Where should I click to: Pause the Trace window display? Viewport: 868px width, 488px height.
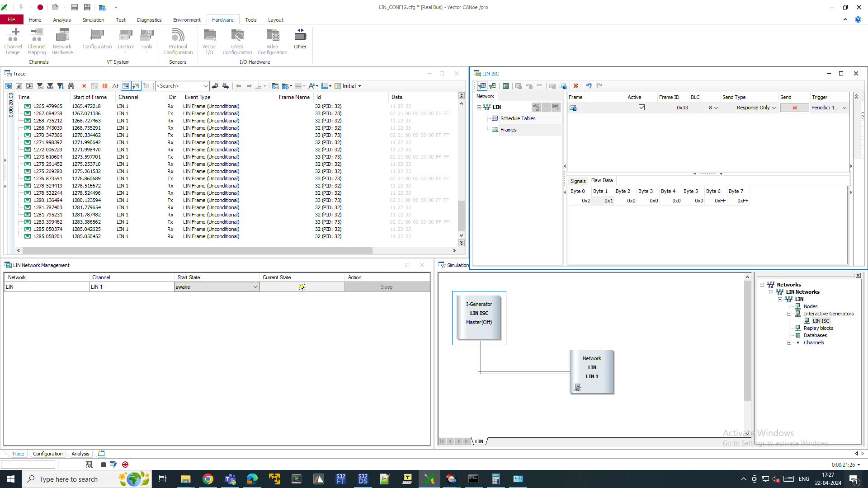[x=105, y=86]
